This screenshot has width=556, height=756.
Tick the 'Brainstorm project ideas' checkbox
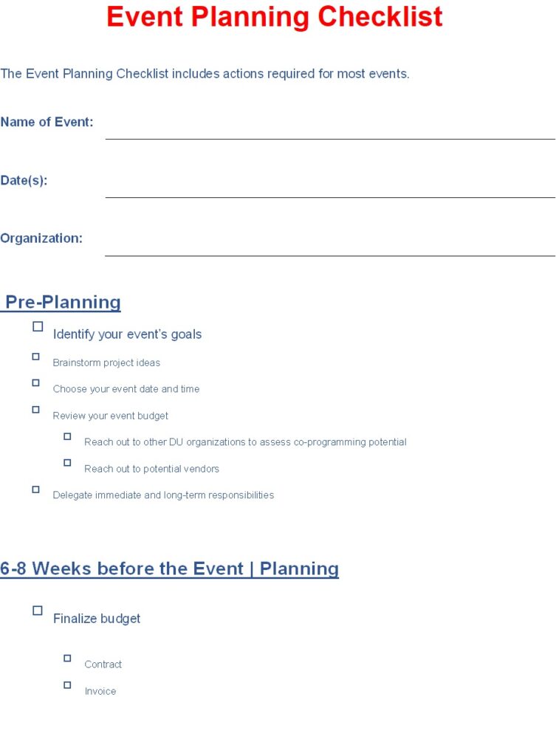click(35, 357)
